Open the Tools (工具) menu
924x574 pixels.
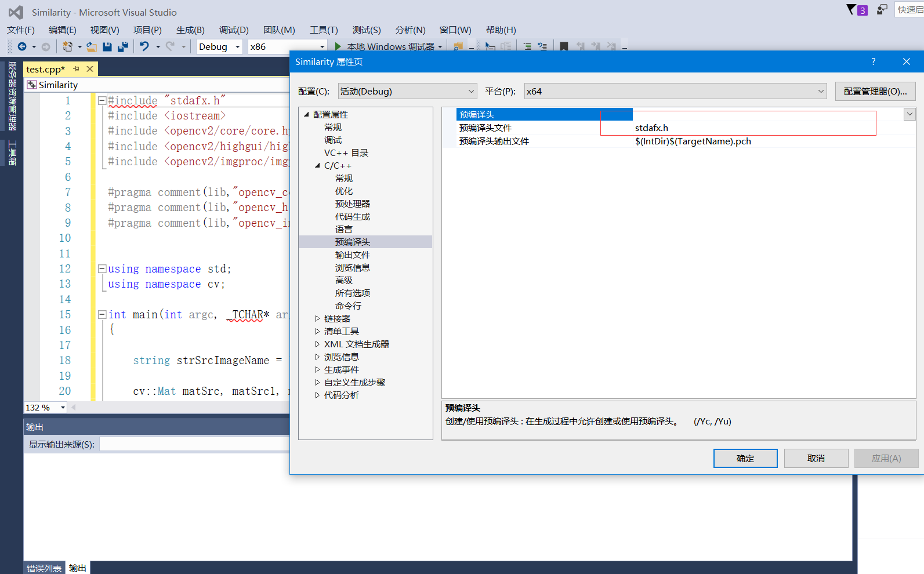(x=324, y=30)
